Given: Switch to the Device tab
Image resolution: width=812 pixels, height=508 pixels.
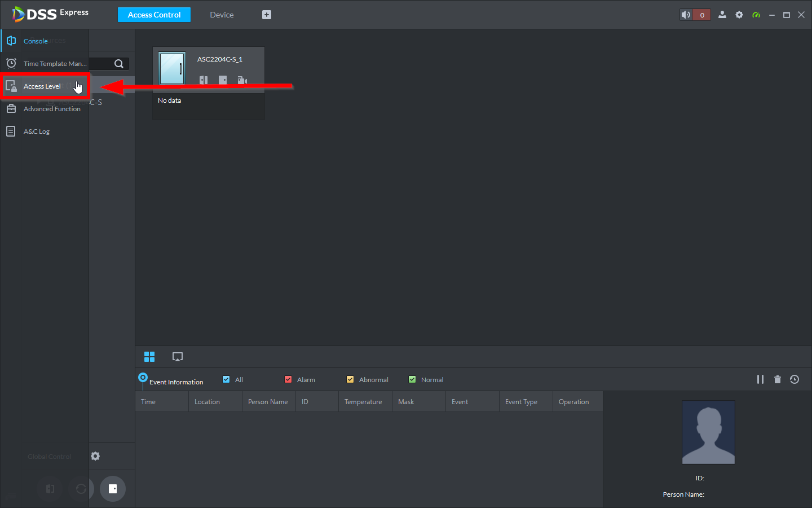Looking at the screenshot, I should [x=222, y=15].
